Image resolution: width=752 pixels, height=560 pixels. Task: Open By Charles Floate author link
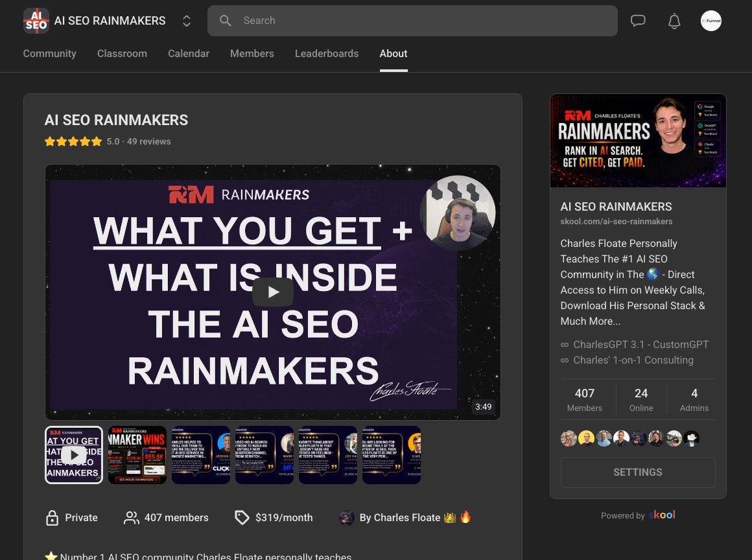(416, 517)
